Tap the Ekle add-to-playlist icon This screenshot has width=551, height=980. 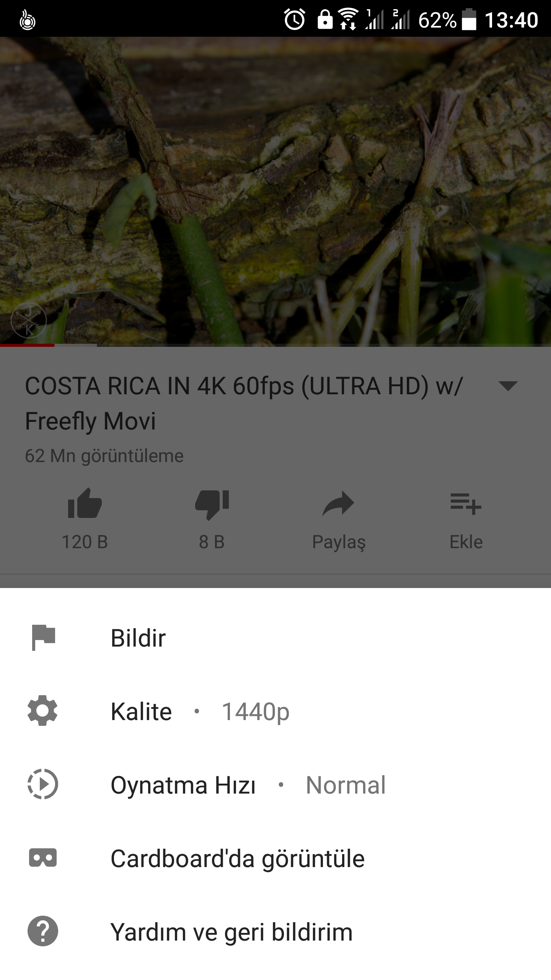click(x=466, y=504)
